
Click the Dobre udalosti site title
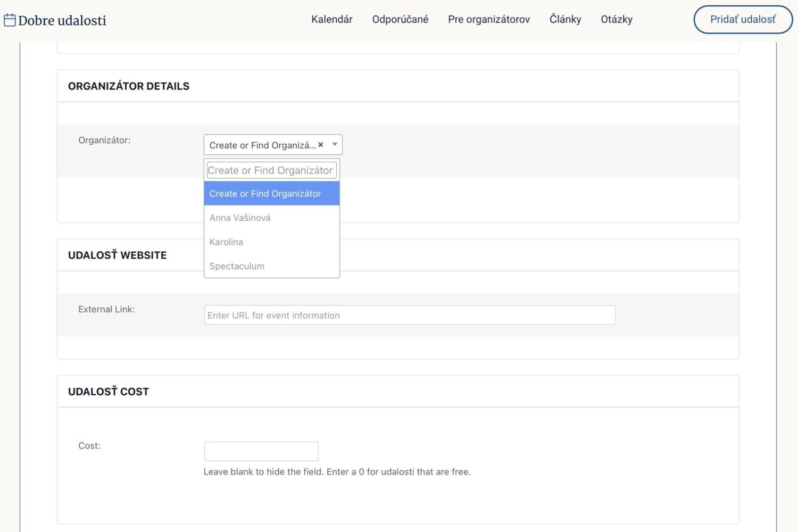coord(62,20)
